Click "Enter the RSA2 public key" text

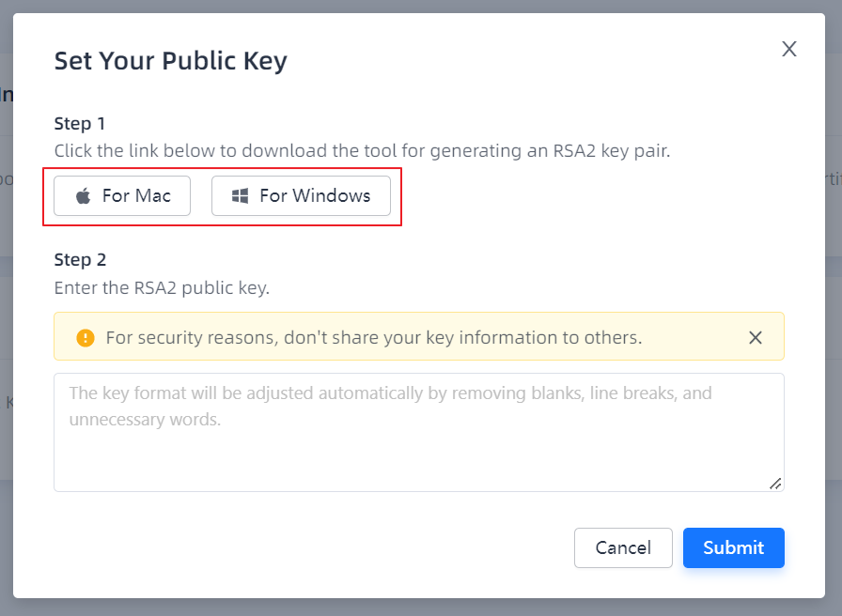click(162, 287)
